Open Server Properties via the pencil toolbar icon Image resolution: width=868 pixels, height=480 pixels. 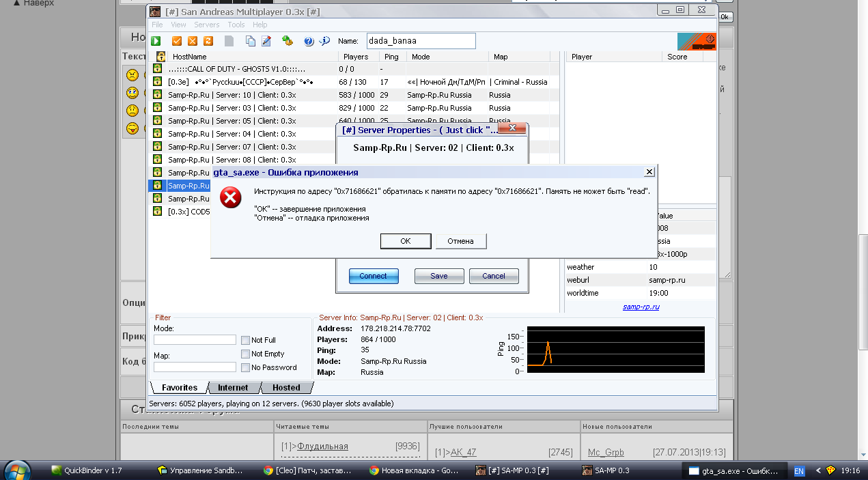coord(266,41)
